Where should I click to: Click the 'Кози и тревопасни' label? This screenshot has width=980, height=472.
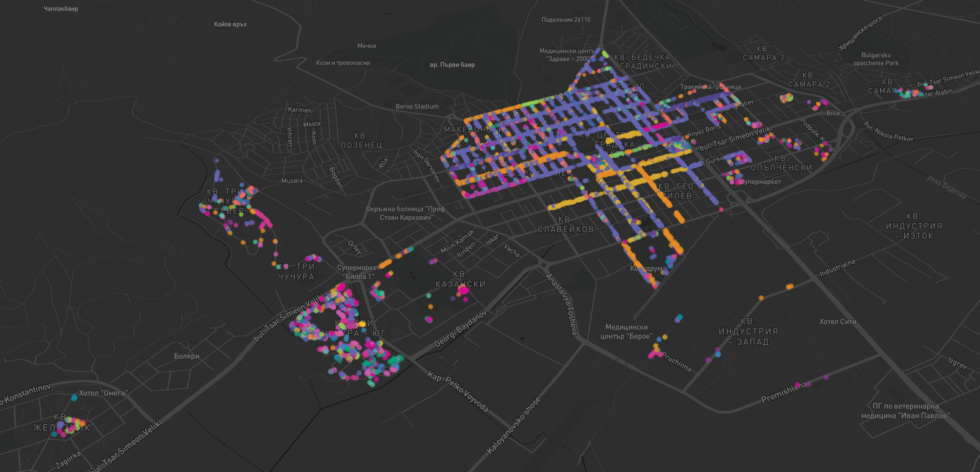(x=343, y=63)
